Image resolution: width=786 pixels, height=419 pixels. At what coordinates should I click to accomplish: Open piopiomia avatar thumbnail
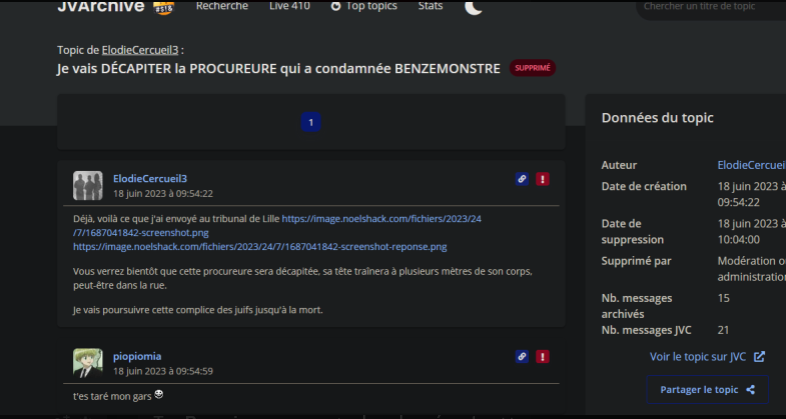pyautogui.click(x=88, y=363)
